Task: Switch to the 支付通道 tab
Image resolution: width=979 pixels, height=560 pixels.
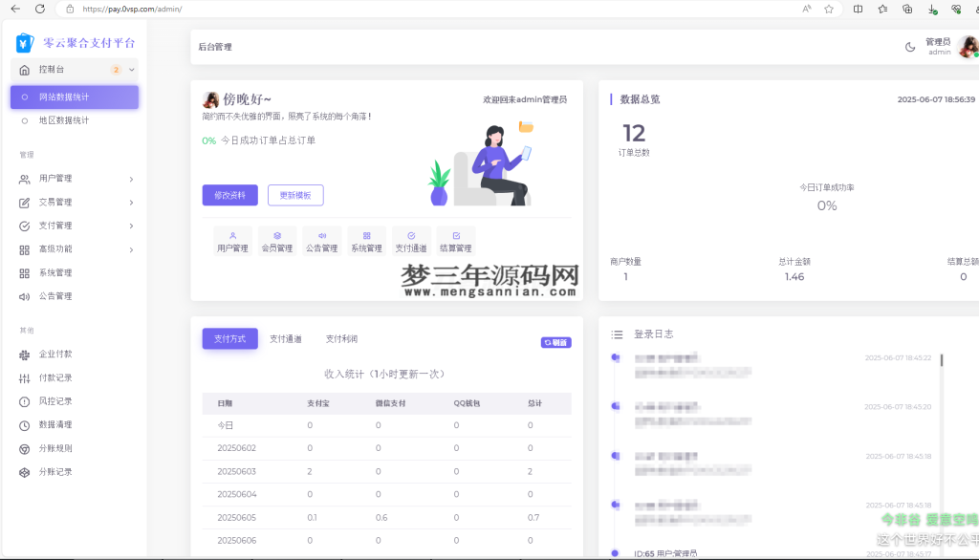Action: (x=285, y=338)
